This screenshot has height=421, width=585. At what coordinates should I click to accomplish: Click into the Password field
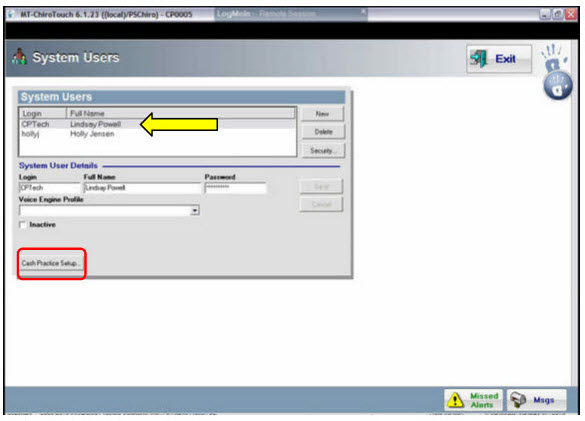(236, 188)
